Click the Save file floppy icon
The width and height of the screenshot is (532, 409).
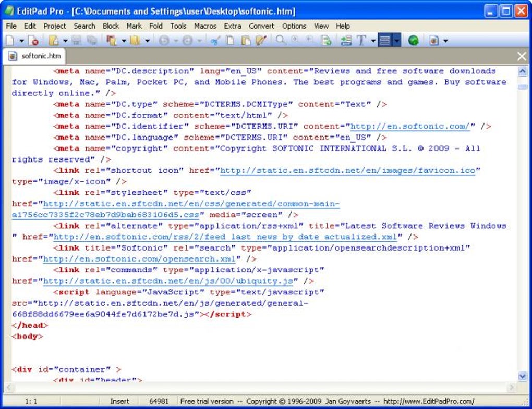pyautogui.click(x=76, y=40)
